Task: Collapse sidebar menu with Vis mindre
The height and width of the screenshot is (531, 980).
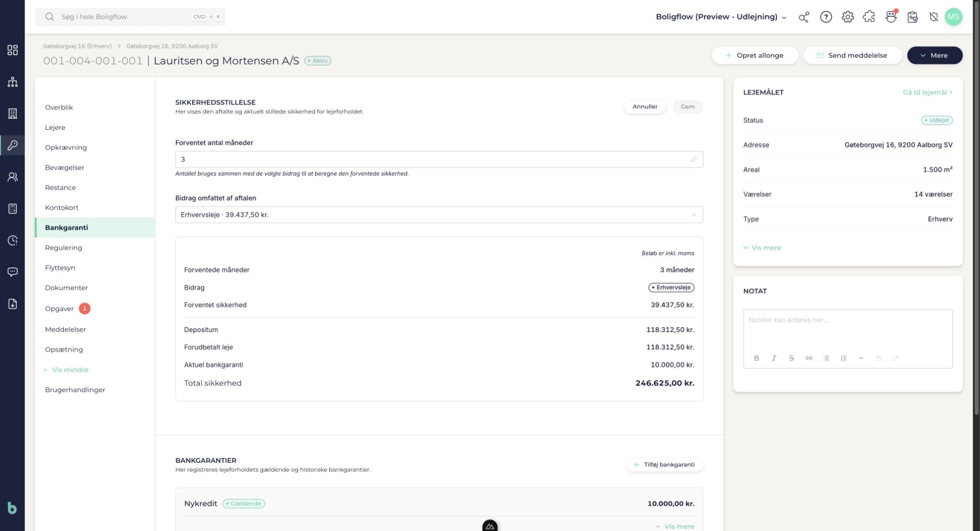Action: click(66, 370)
